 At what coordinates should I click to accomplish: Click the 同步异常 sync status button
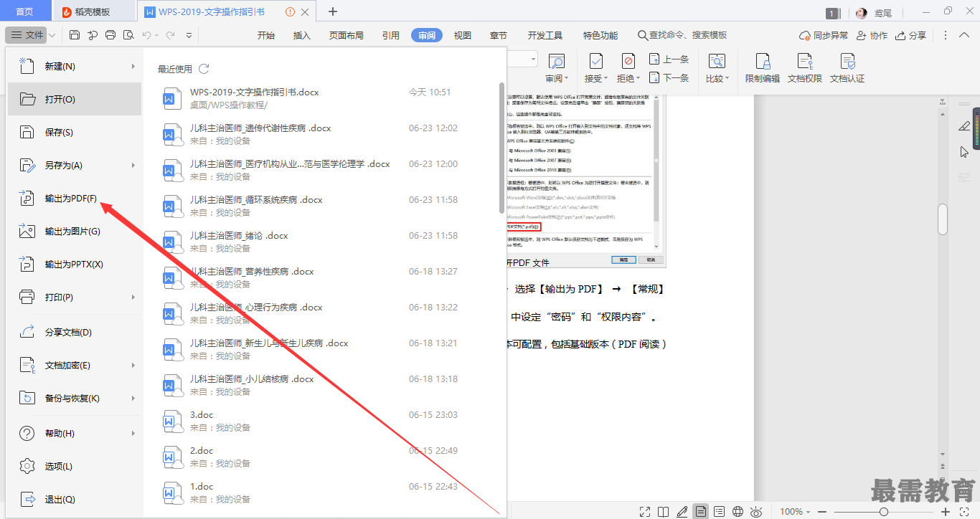pyautogui.click(x=824, y=35)
